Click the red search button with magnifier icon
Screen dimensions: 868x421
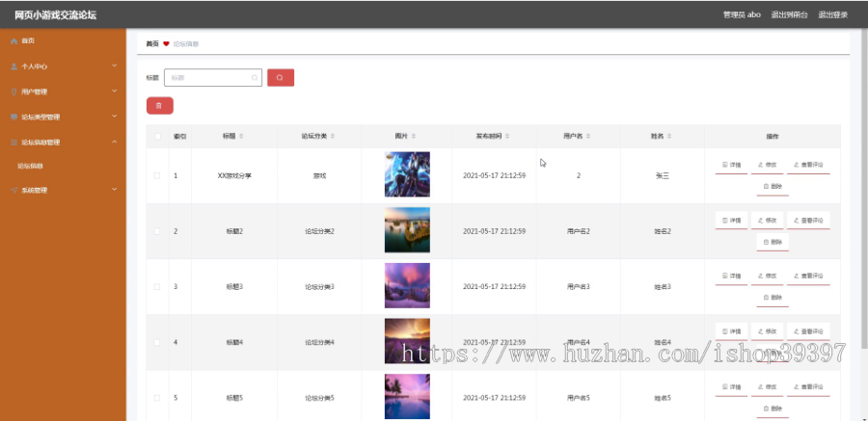click(x=281, y=77)
